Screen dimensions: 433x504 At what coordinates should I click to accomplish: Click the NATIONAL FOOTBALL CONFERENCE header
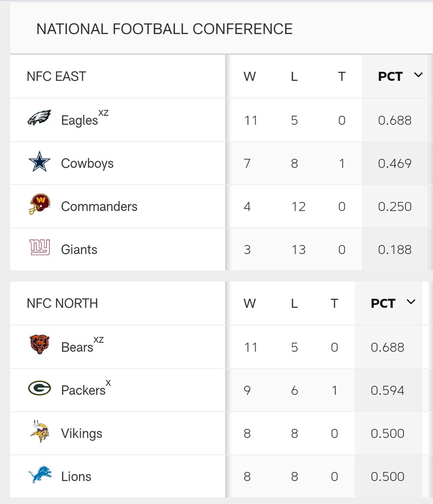point(165,29)
